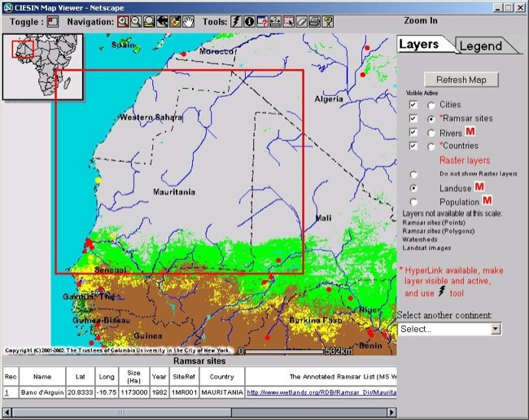Image resolution: width=529 pixels, height=420 pixels.
Task: Click the Africa overview map thumbnail
Action: pos(43,67)
